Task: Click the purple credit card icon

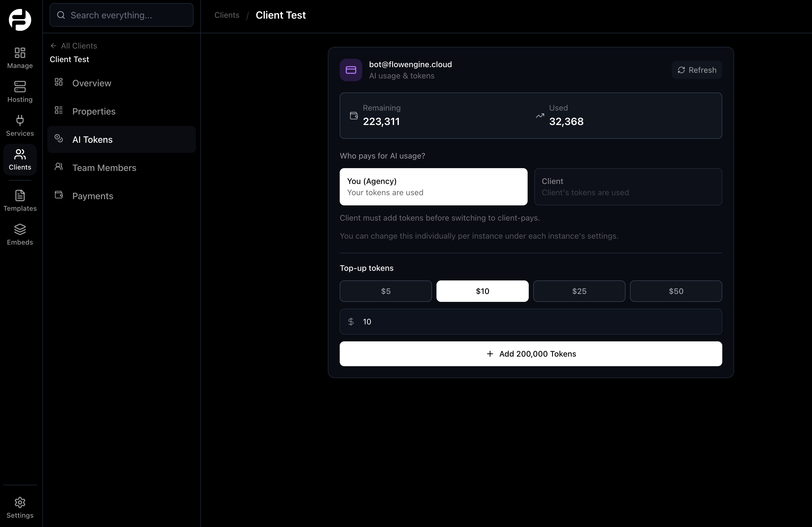Action: tap(351, 70)
